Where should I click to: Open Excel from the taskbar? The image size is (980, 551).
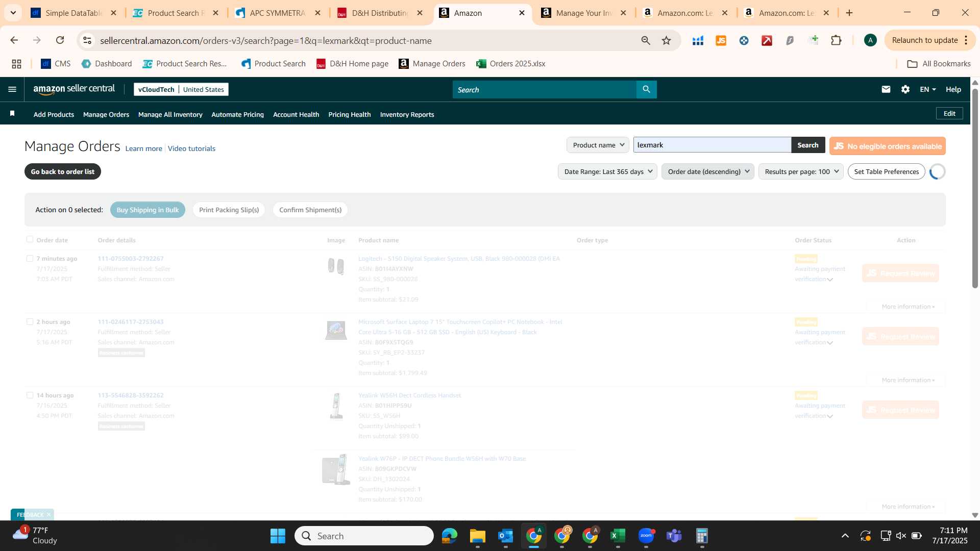tap(618, 536)
